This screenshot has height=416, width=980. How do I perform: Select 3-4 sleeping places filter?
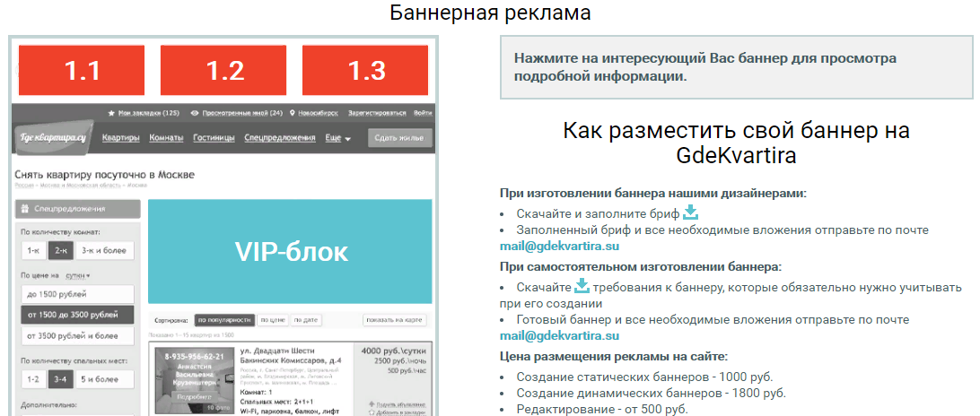61,379
